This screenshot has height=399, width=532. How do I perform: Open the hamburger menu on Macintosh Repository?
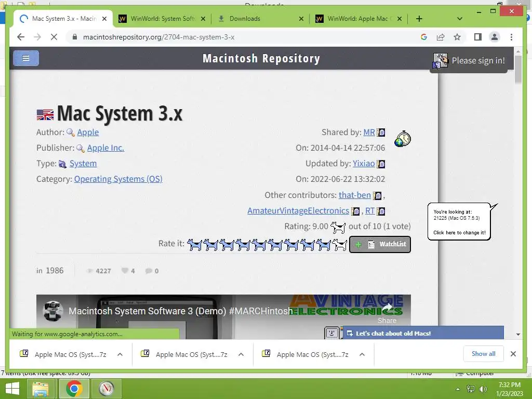[x=26, y=58]
